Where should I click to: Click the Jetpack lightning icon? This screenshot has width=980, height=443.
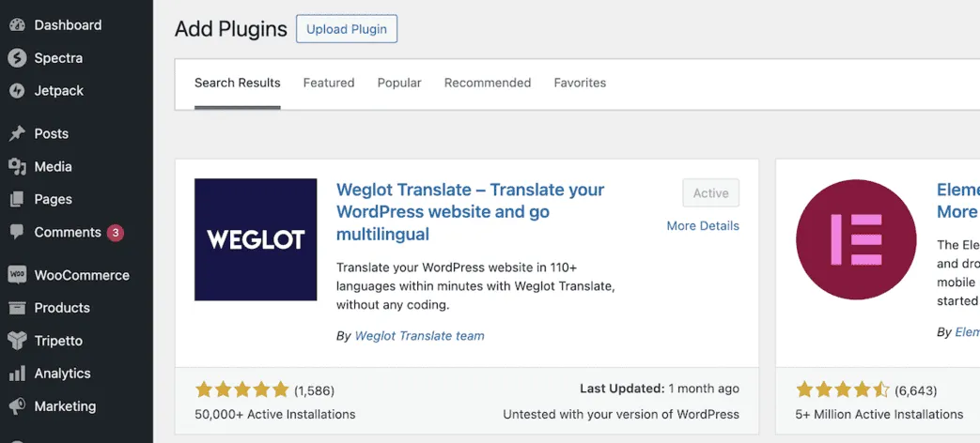coord(17,90)
